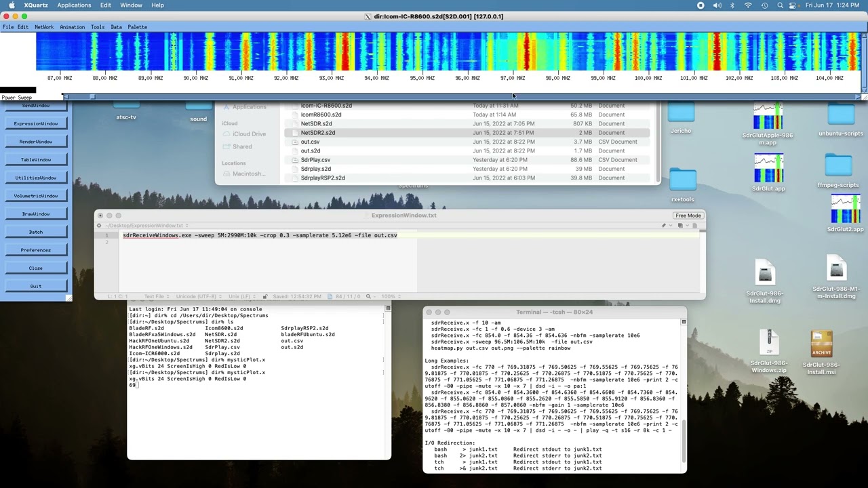Click the Bluetooth menu bar icon
The image size is (868, 488).
pyautogui.click(x=732, y=5)
